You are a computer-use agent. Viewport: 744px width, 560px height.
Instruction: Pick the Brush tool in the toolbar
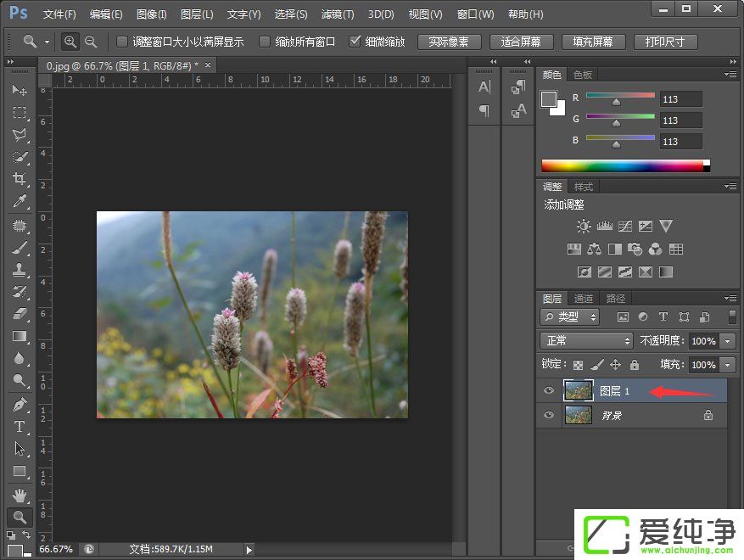point(20,248)
